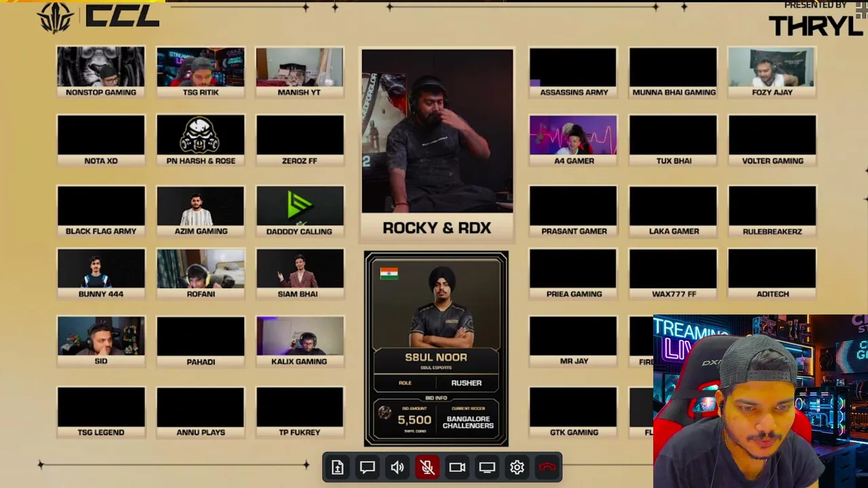
Task: Select the Prasant Gamer tile
Action: point(573,211)
